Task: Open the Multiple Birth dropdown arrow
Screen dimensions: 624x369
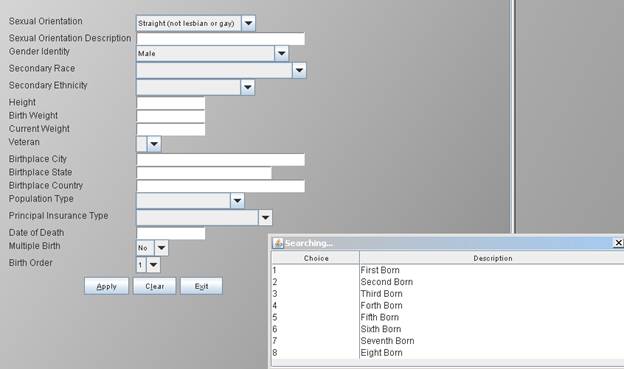Action: point(161,248)
